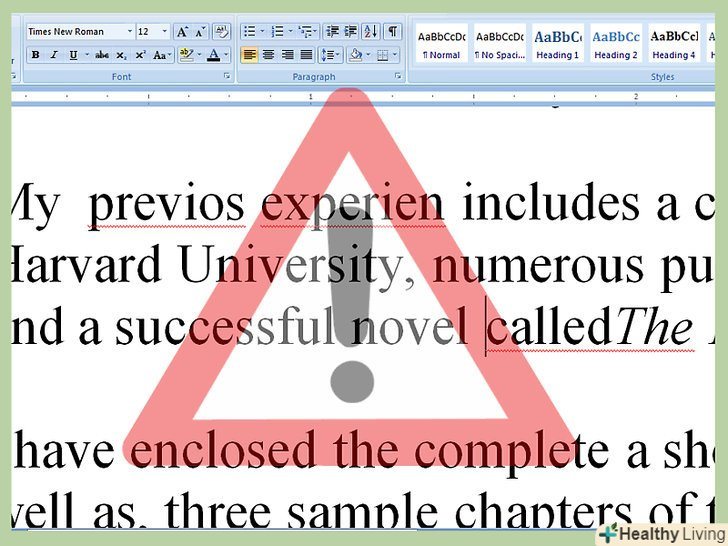This screenshot has height=546, width=728.
Task: Align text right
Action: (287, 55)
